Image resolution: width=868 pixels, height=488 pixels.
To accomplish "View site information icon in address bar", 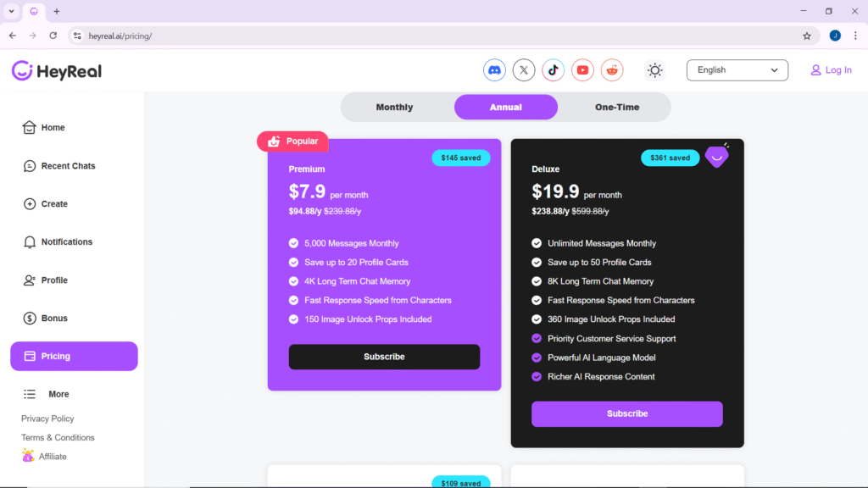I will [77, 36].
